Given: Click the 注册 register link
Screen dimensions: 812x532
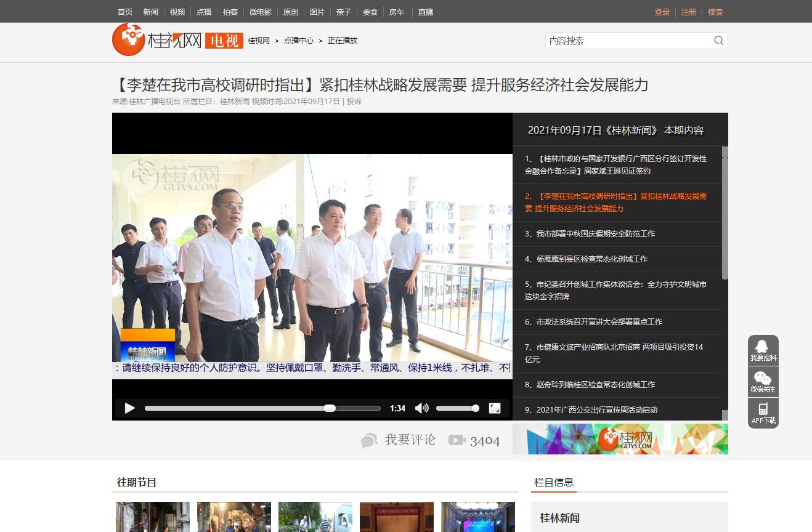Looking at the screenshot, I should pyautogui.click(x=689, y=12).
